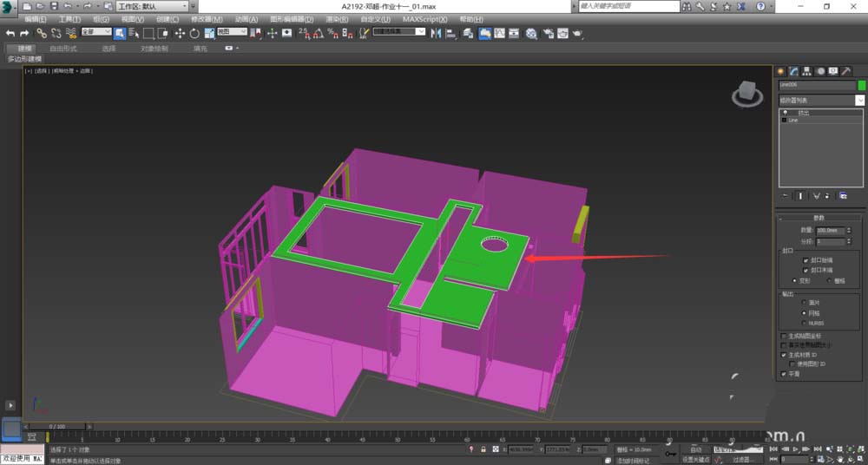Open the Material Editor icon
868x465 pixels.
point(531,34)
